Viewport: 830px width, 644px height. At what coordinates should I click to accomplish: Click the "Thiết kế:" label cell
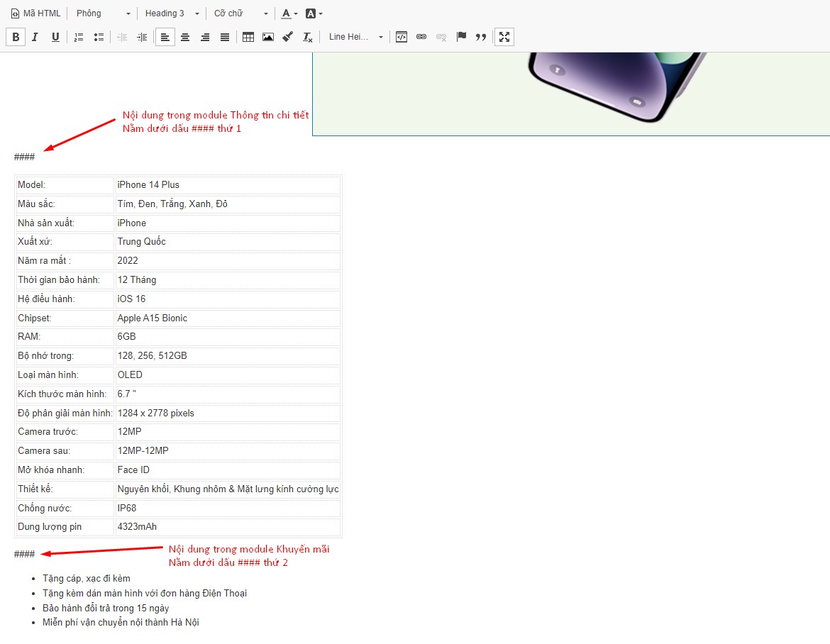point(65,489)
